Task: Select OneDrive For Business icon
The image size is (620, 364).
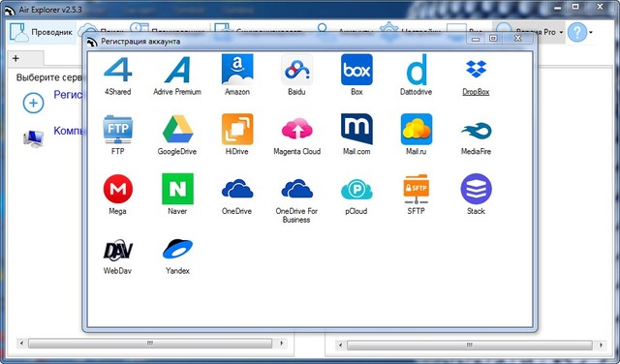Action: [x=296, y=189]
